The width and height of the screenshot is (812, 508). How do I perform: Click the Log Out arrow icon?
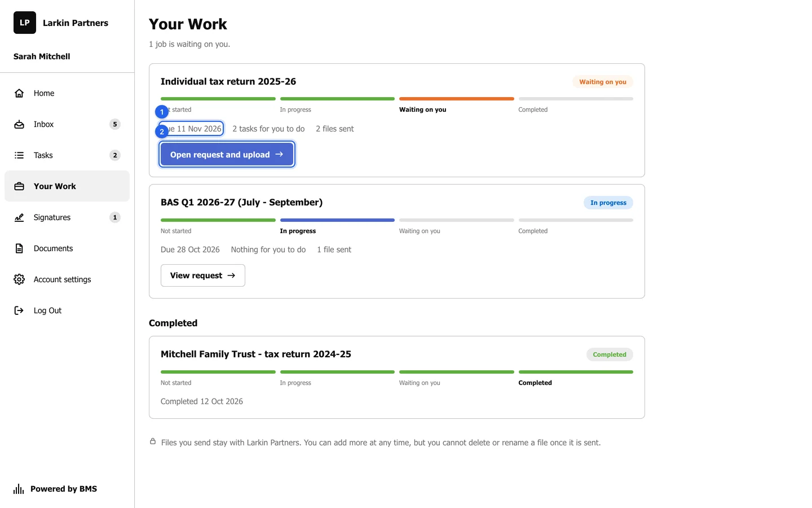click(x=19, y=310)
